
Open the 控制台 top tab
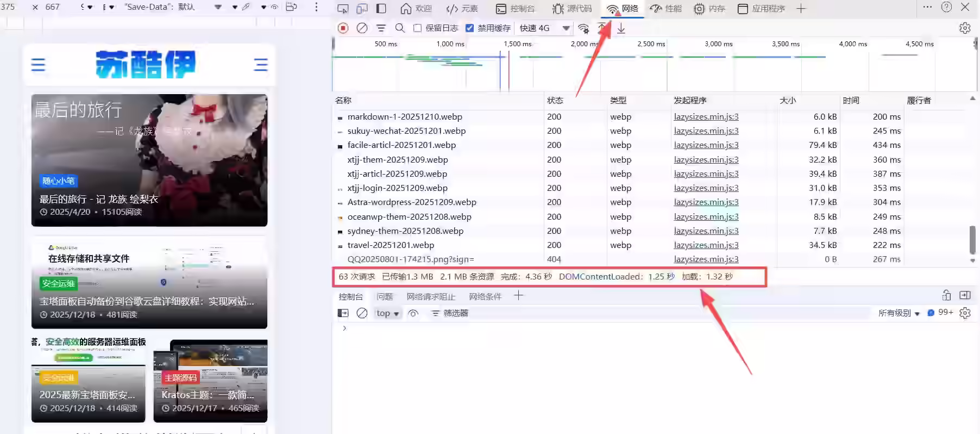click(x=516, y=9)
